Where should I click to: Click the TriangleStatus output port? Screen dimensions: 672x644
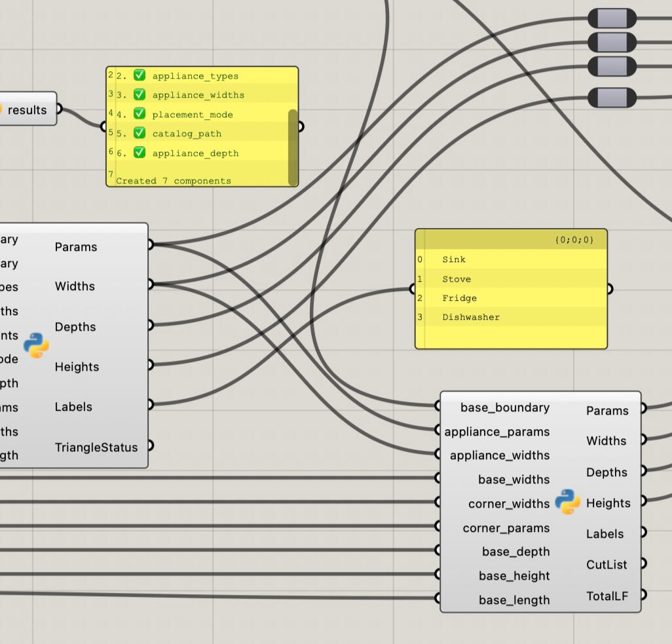(150, 445)
